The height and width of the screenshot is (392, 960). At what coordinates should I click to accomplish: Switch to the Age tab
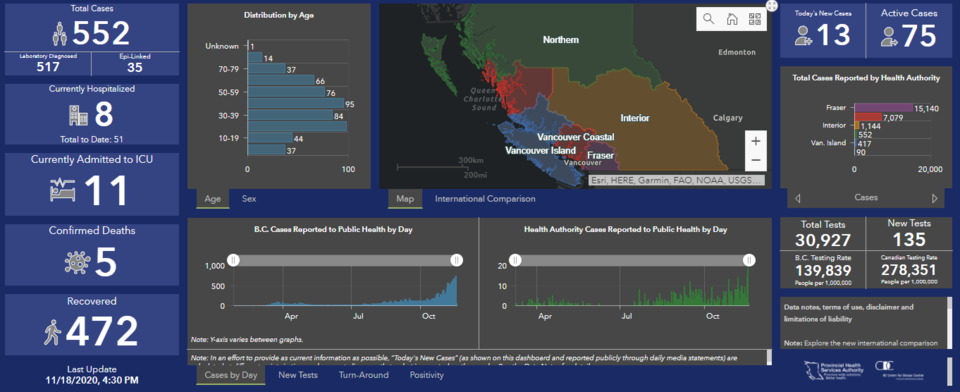point(213,198)
